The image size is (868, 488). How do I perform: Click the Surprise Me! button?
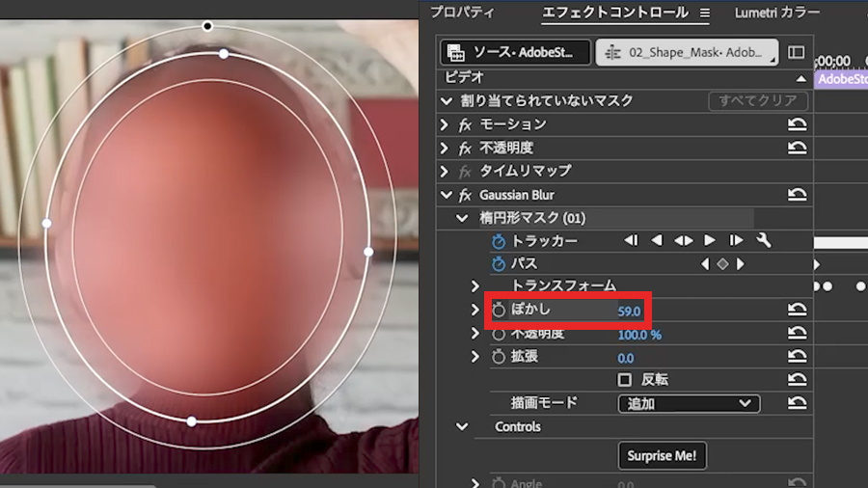click(x=662, y=455)
